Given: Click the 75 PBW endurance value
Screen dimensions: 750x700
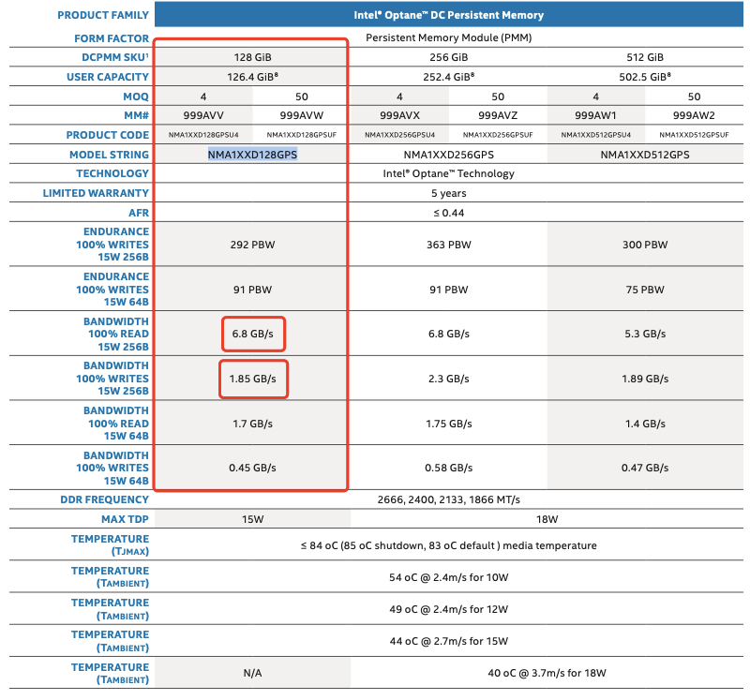Looking at the screenshot, I should pyautogui.click(x=645, y=290).
